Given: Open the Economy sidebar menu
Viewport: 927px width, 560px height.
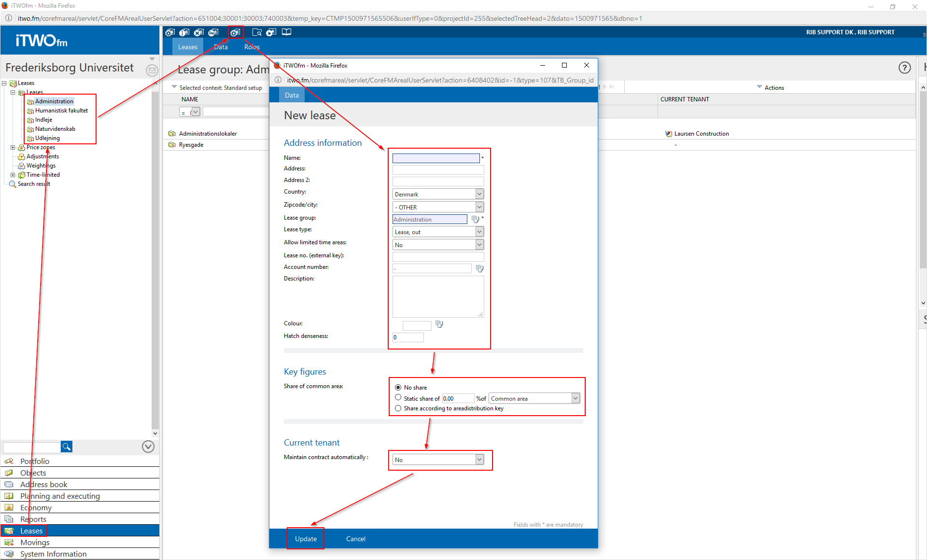Looking at the screenshot, I should click(36, 507).
